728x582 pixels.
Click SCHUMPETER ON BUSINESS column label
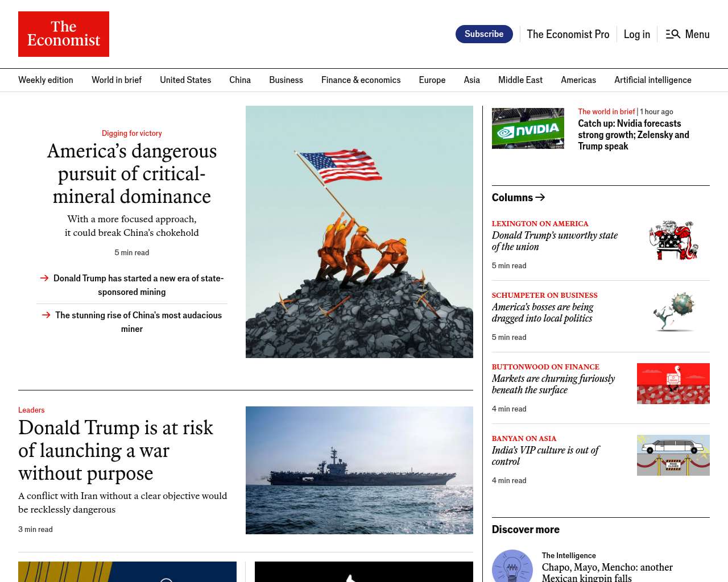(x=545, y=296)
